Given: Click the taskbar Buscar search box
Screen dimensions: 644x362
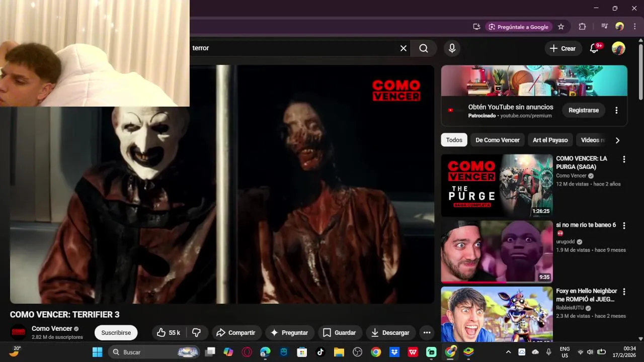Looking at the screenshot, I should 153,352.
